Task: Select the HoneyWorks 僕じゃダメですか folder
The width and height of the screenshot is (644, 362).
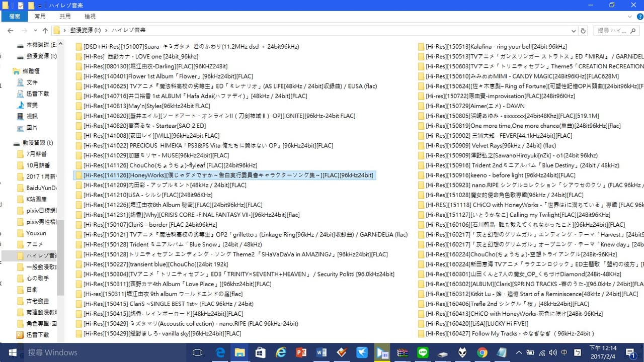Action: click(224, 175)
